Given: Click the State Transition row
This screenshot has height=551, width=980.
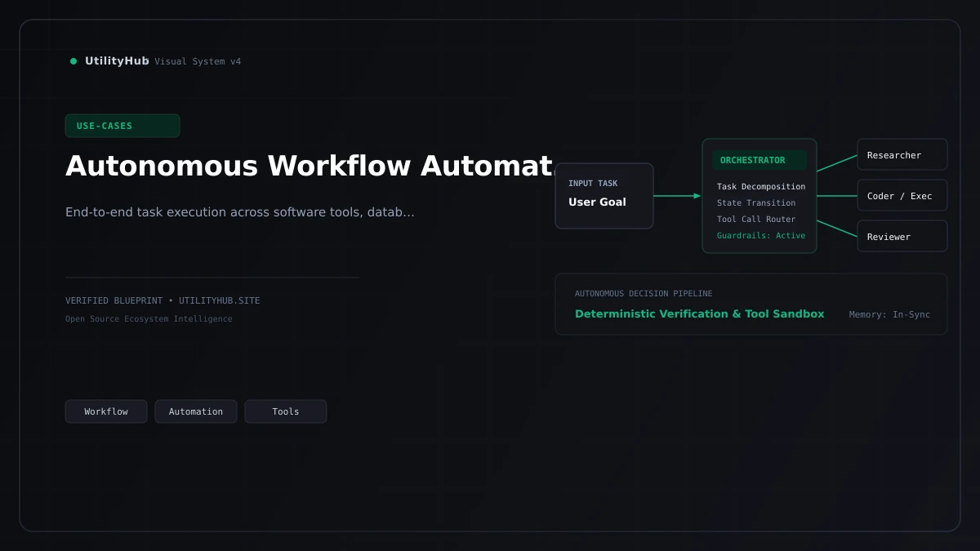Looking at the screenshot, I should pos(756,203).
